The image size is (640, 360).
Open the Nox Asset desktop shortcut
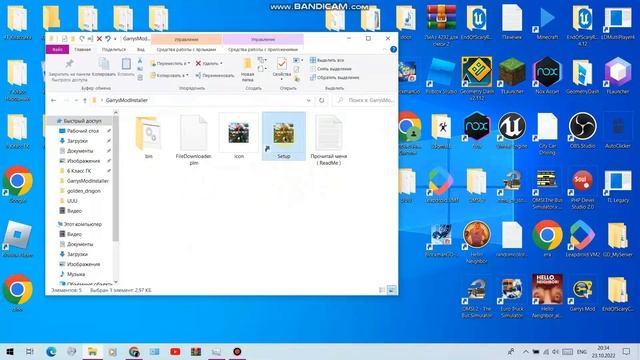pyautogui.click(x=547, y=76)
